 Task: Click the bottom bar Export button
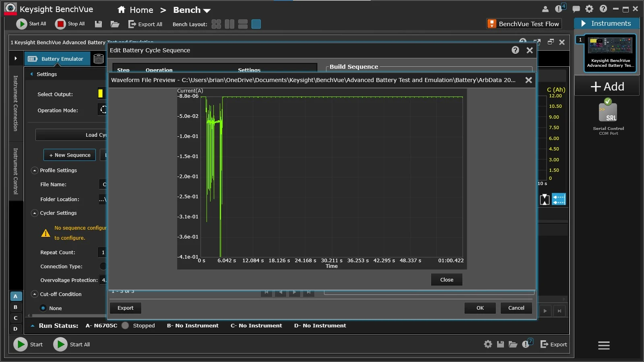click(554, 344)
